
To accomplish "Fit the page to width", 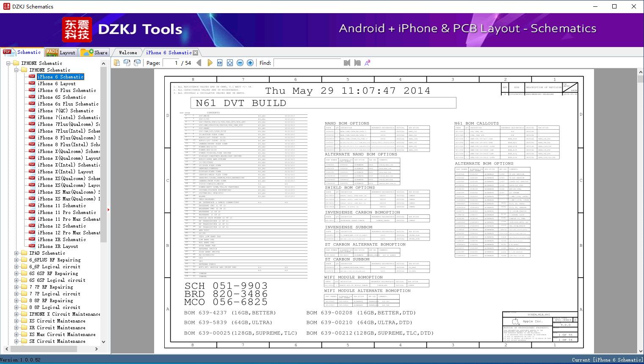I will [x=220, y=63].
